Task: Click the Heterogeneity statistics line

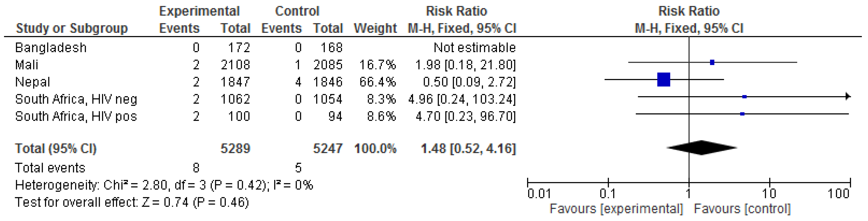Action: [x=164, y=185]
